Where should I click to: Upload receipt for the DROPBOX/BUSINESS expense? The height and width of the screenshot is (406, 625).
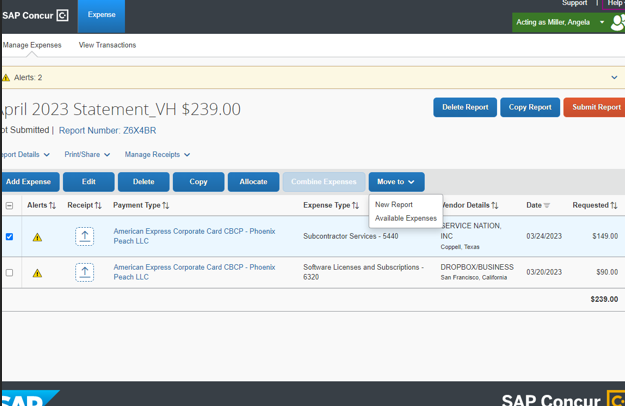pos(85,273)
